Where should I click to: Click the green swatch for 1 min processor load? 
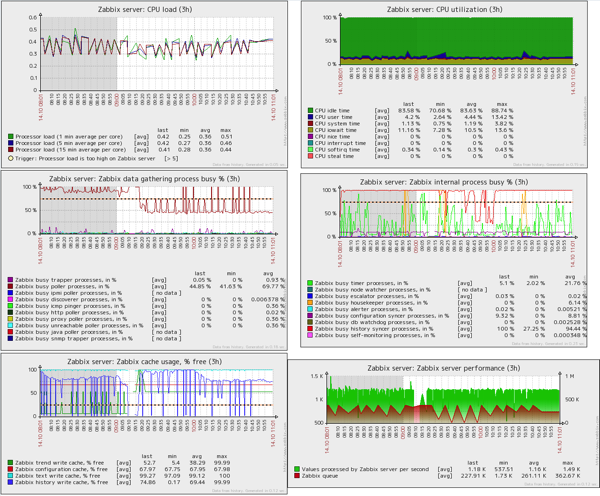pos(11,137)
